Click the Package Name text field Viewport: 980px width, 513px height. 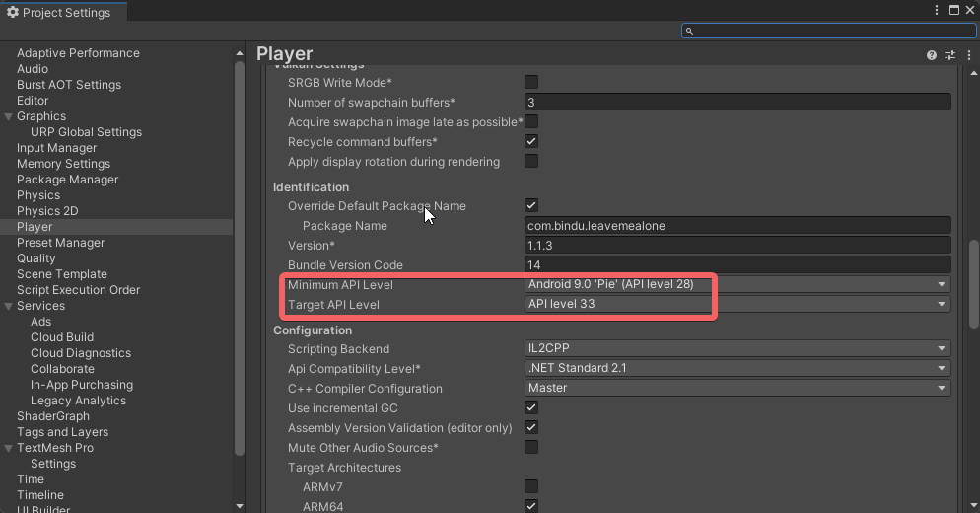737,225
